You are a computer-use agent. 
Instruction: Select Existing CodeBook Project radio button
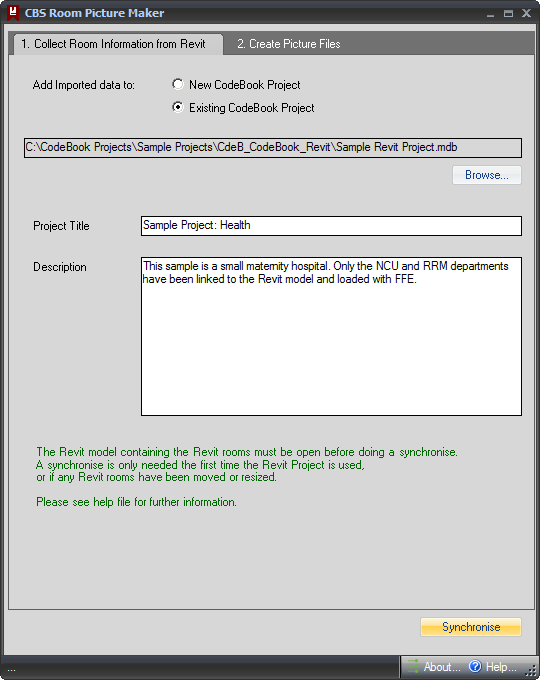pyautogui.click(x=177, y=107)
